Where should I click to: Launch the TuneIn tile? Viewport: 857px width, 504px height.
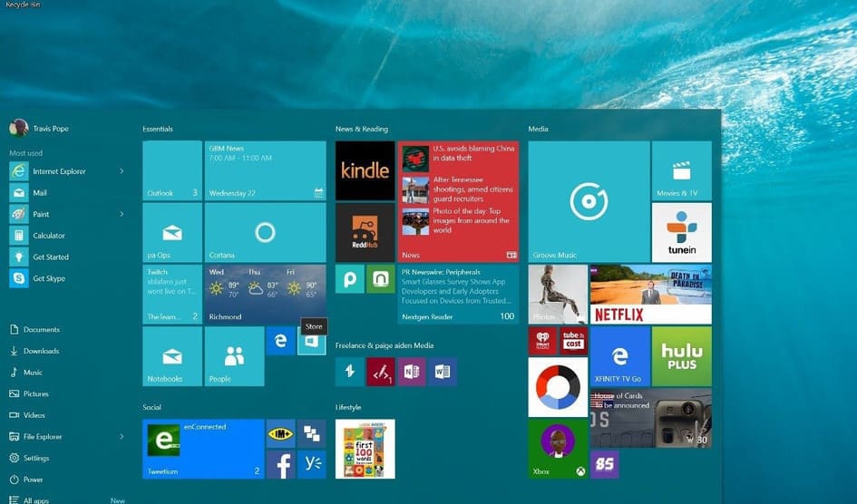pyautogui.click(x=682, y=233)
